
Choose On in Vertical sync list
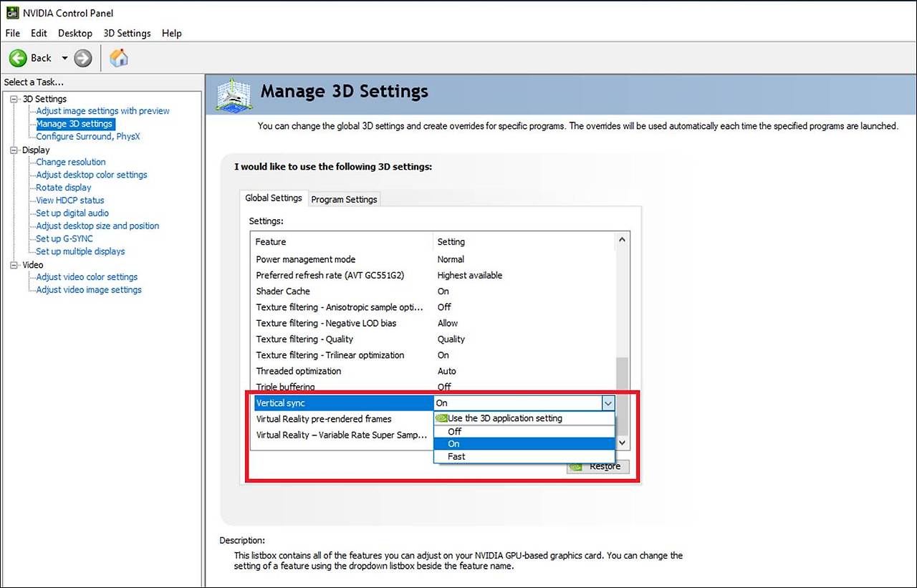[524, 444]
